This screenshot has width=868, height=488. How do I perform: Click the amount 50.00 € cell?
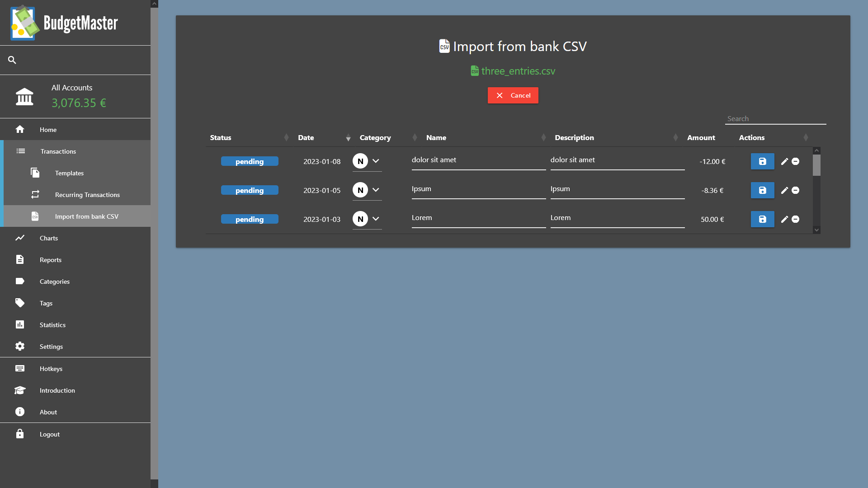pyautogui.click(x=712, y=219)
